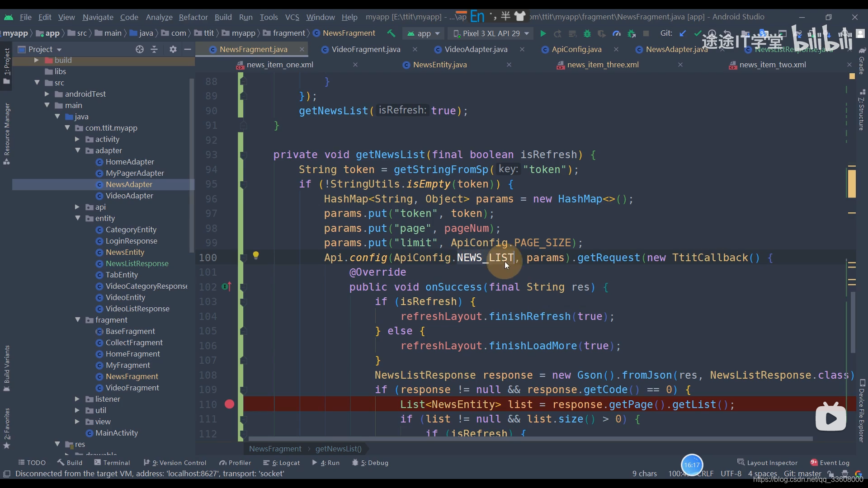This screenshot has width=868, height=488.
Task: Switch to NewsEntity.java tab
Action: click(x=439, y=65)
